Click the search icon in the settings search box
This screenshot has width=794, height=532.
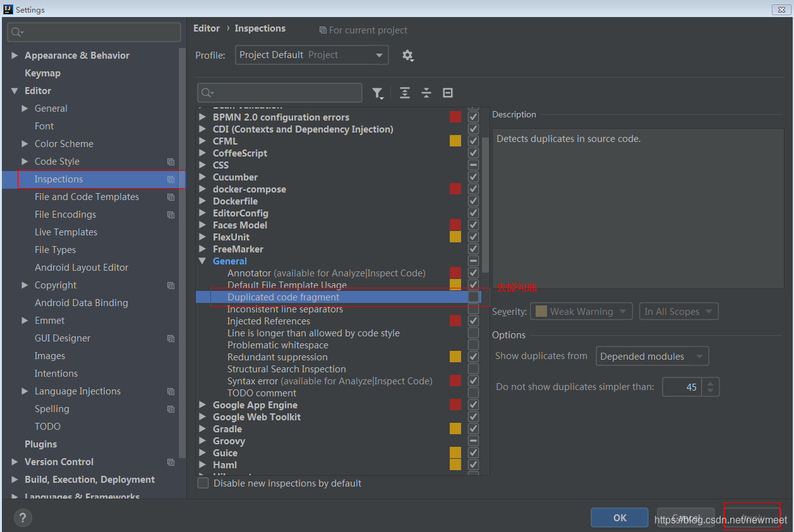click(17, 32)
